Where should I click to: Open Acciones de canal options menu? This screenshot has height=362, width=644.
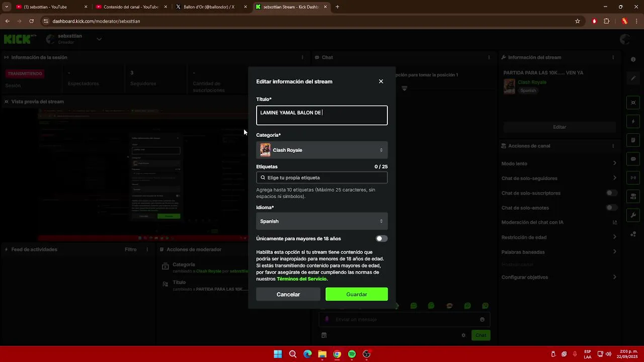(x=613, y=146)
